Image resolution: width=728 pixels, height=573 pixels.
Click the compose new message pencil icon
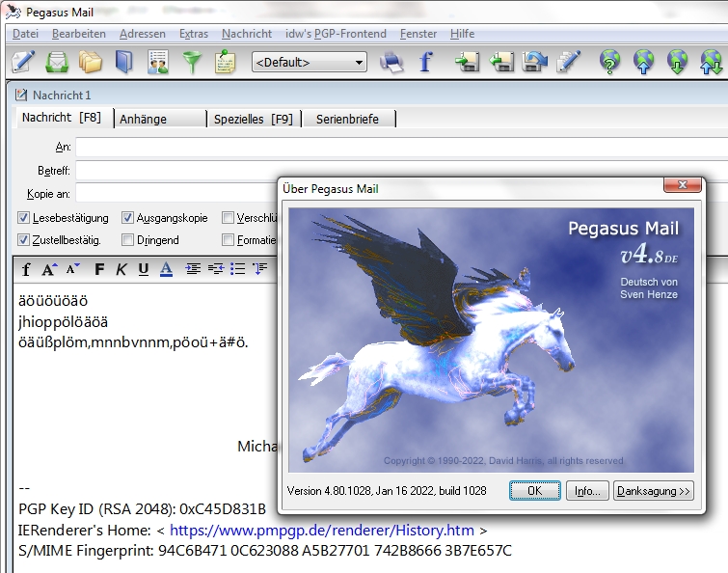[23, 62]
